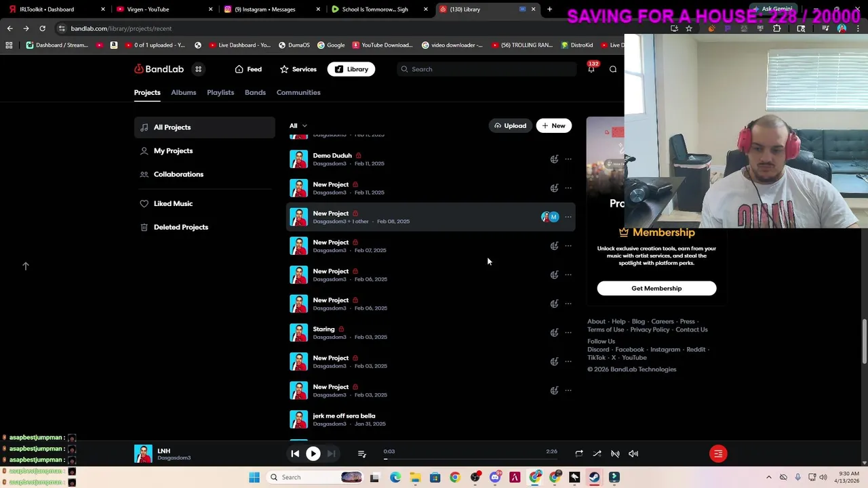Click the New project button

coord(553,125)
